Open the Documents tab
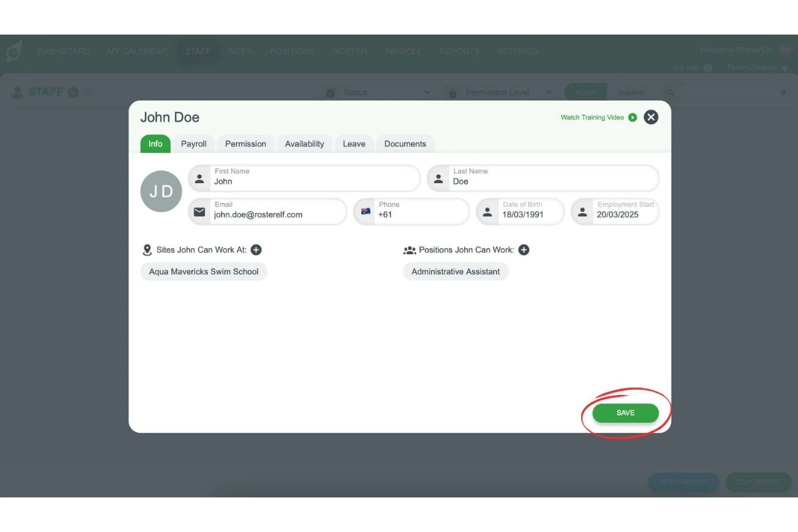Image resolution: width=798 pixels, height=532 pixels. pyautogui.click(x=405, y=144)
